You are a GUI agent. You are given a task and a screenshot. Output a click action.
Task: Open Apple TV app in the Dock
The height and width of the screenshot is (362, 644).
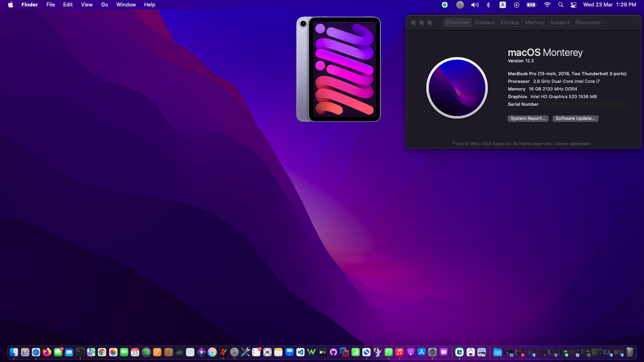(322, 352)
